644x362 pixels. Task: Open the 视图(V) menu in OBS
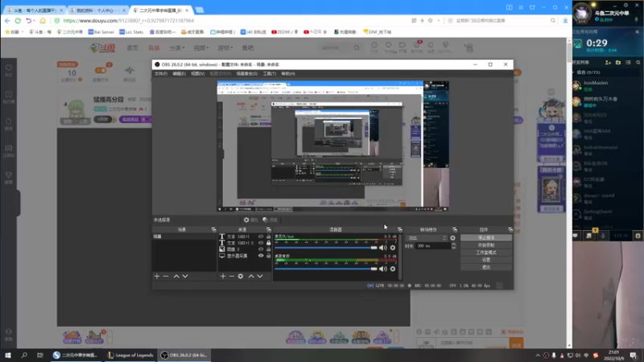point(197,74)
